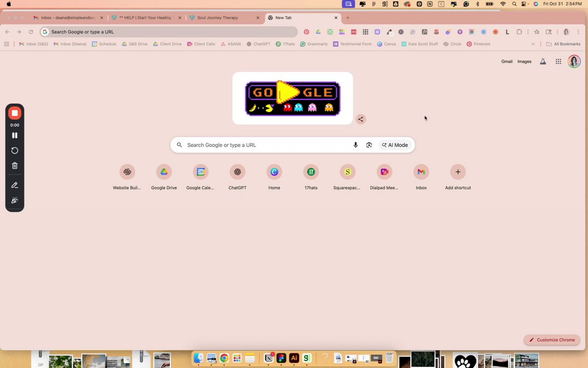Open the 17hats shortcut tile
Viewport: 588px width, 368px height.
tap(311, 177)
